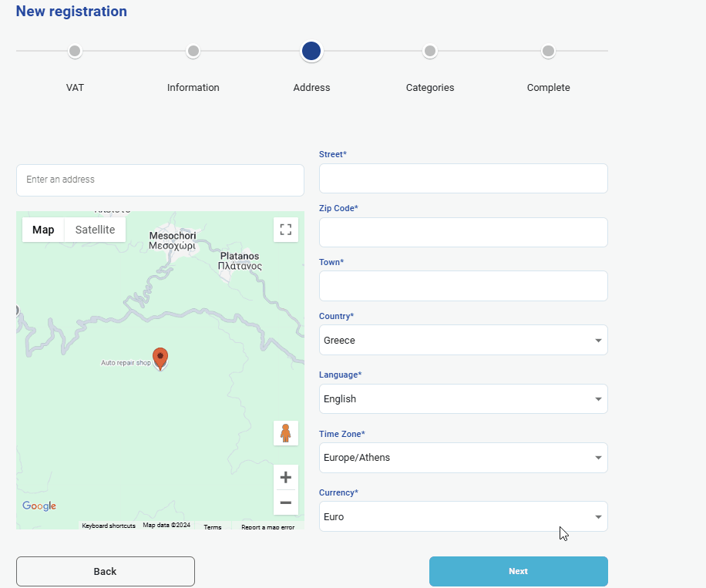Select the Map view type

[x=43, y=230]
